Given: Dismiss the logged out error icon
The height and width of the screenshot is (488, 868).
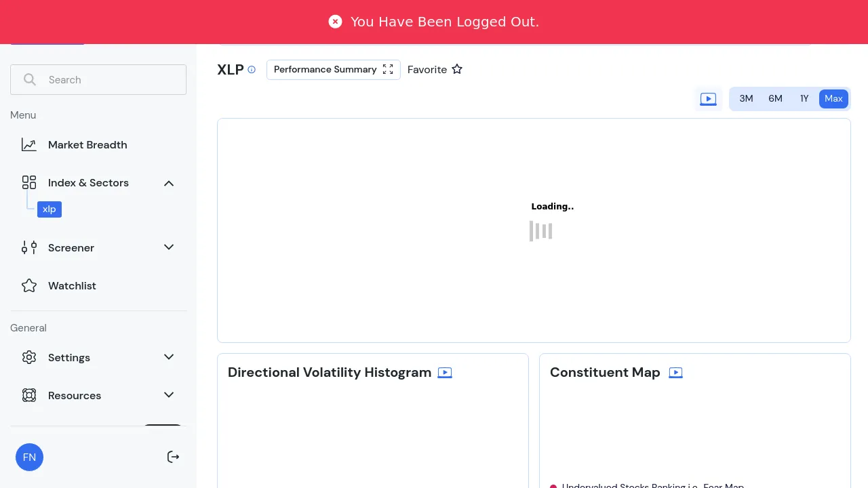Looking at the screenshot, I should [x=335, y=22].
